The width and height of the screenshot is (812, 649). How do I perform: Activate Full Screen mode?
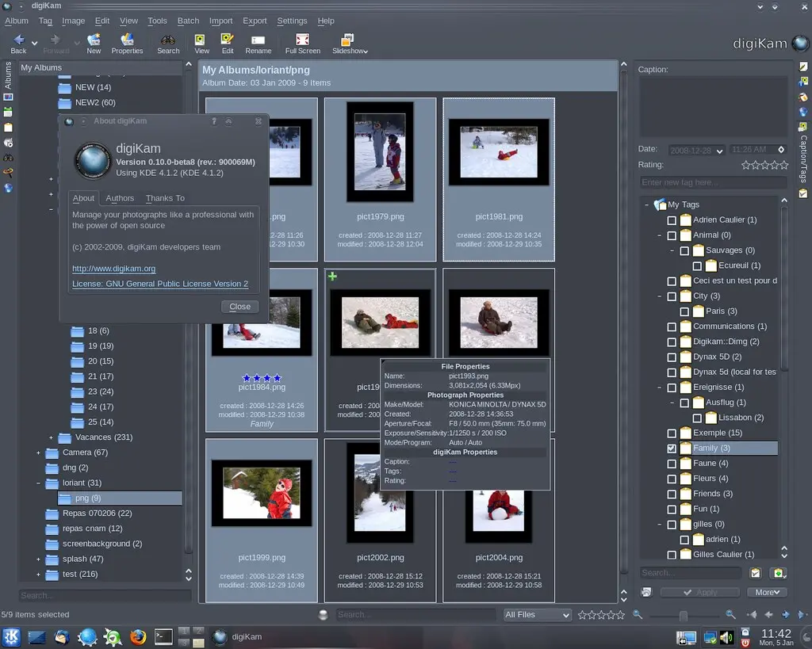(302, 43)
